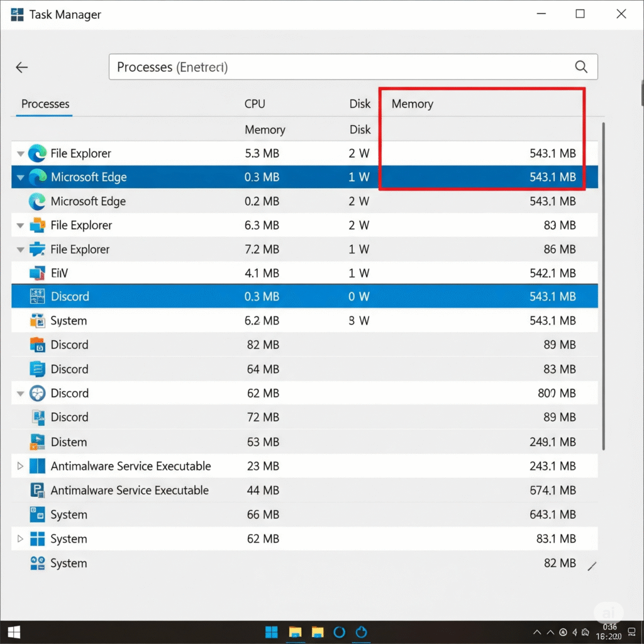Click the File Explorer process icon
Image resolution: width=644 pixels, height=644 pixels.
[36, 153]
